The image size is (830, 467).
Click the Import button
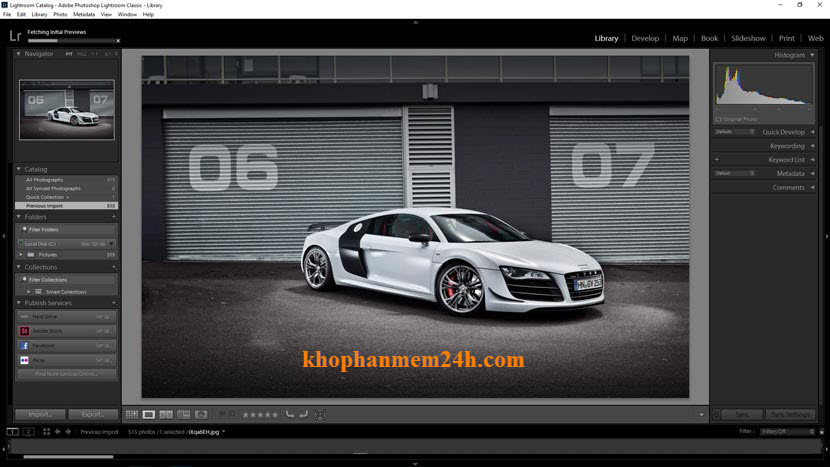pos(40,414)
